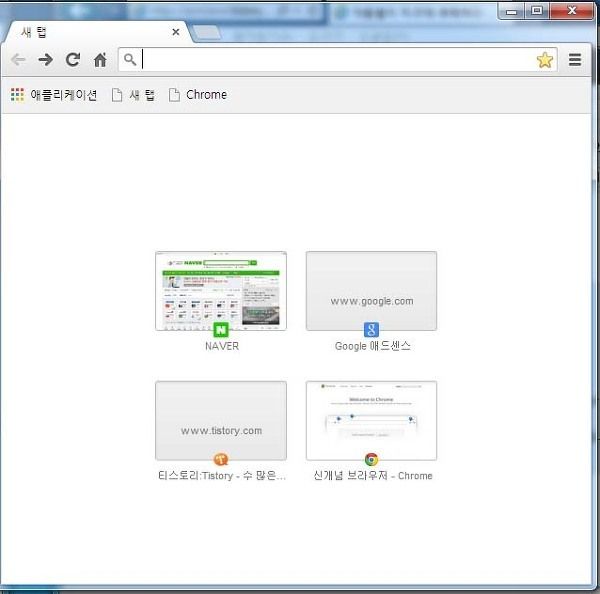Open the Welcome to Chrome thumbnail tile
Screen dimensions: 600x594
(x=371, y=421)
